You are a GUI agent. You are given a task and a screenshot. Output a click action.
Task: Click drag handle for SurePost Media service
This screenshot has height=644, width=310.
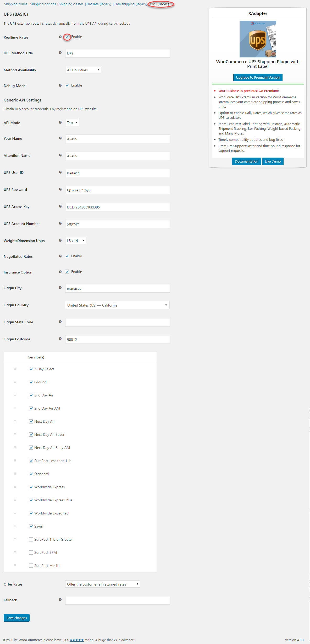(x=15, y=565)
